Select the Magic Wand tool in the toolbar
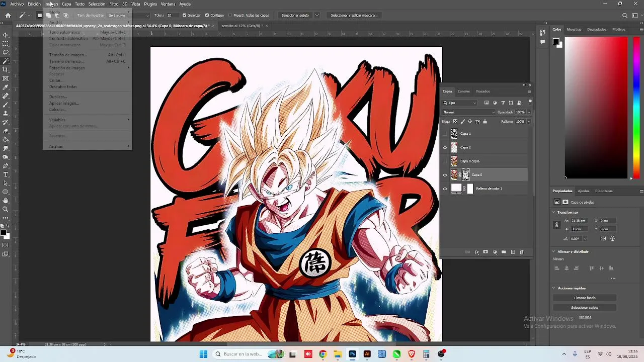This screenshot has width=644, height=362. (x=6, y=61)
